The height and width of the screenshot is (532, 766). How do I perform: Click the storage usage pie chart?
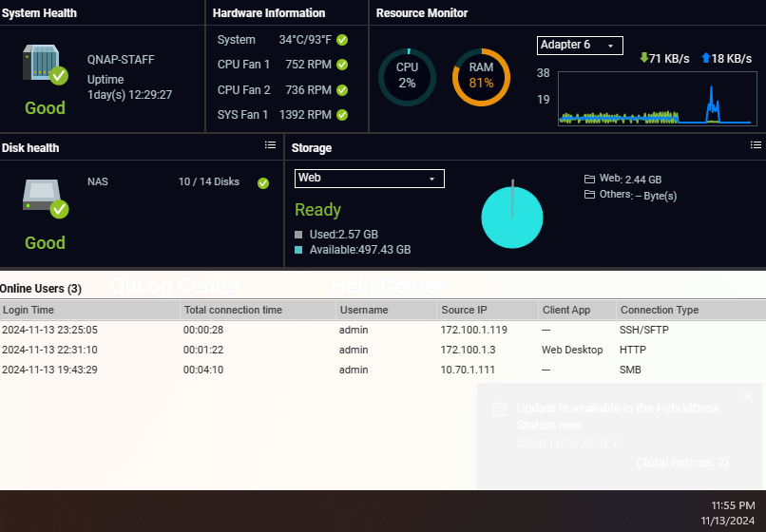pyautogui.click(x=512, y=217)
